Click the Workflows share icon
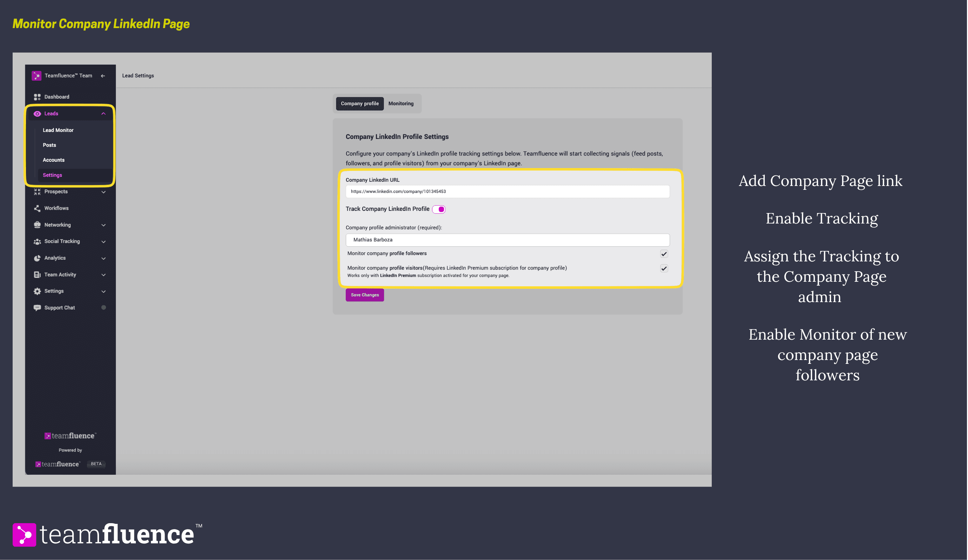Viewport: 968px width, 560px height. pos(37,208)
